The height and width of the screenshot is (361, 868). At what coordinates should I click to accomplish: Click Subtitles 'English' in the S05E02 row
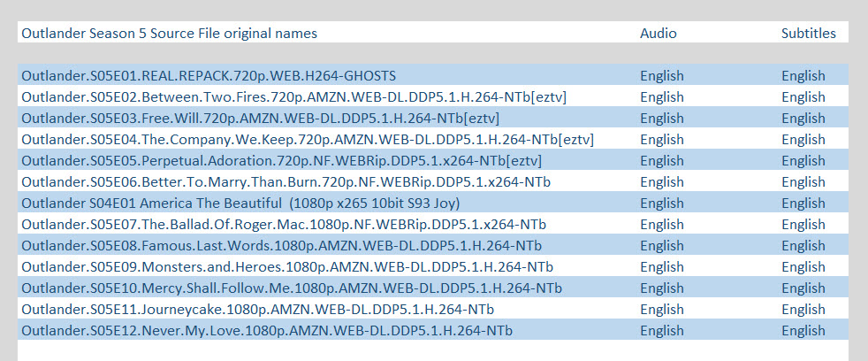coord(803,97)
